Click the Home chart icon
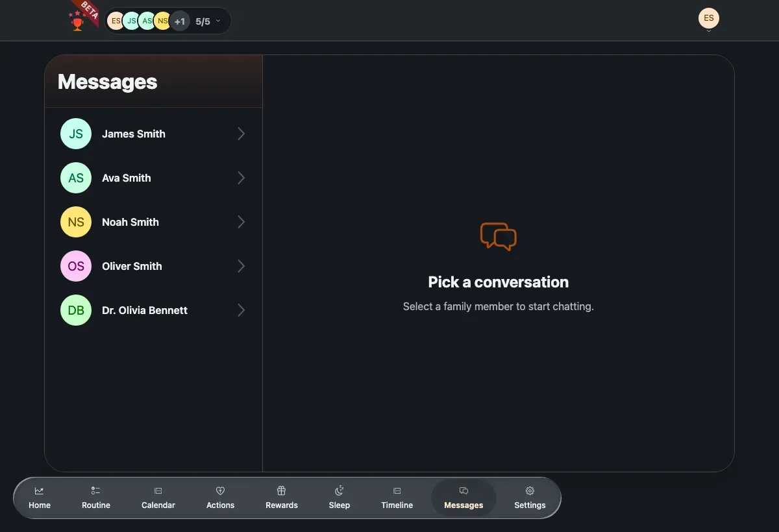The height and width of the screenshot is (532, 779). [x=40, y=490]
